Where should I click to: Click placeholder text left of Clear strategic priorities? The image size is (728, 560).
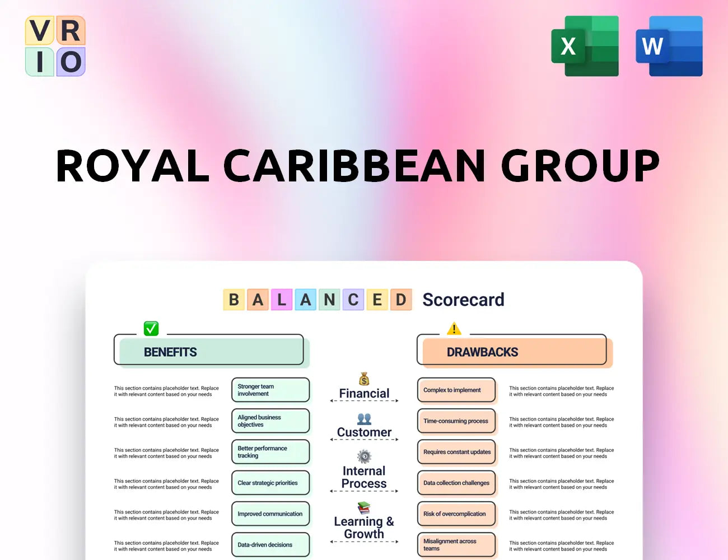tap(166, 484)
